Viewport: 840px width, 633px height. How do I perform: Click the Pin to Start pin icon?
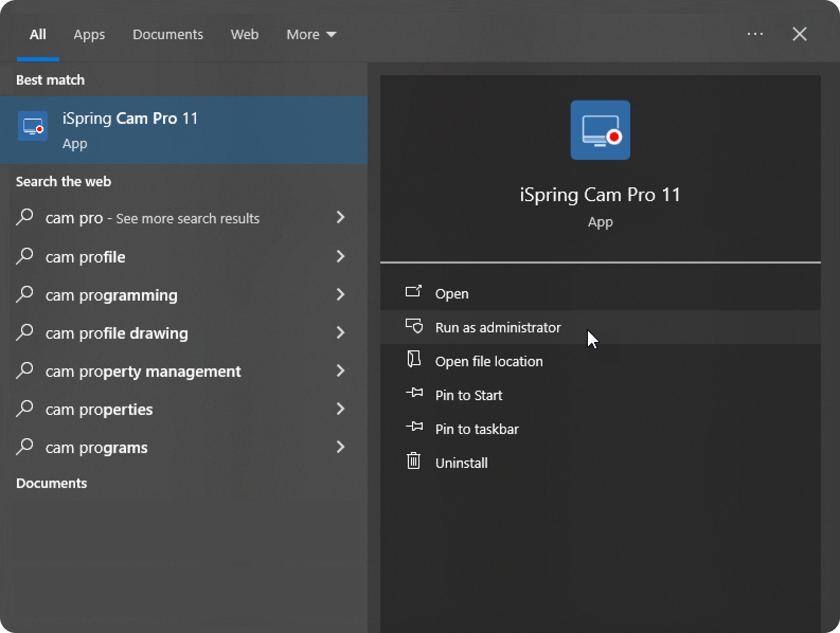(x=414, y=393)
